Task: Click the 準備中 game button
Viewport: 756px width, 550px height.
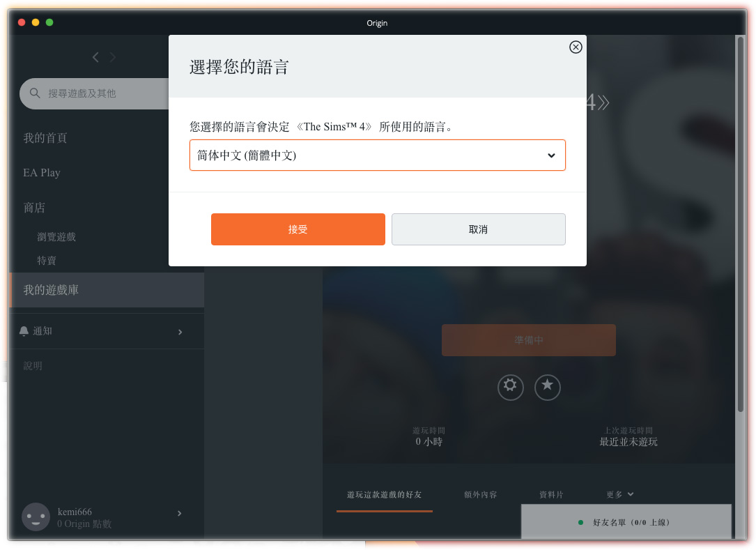Action: (x=528, y=340)
